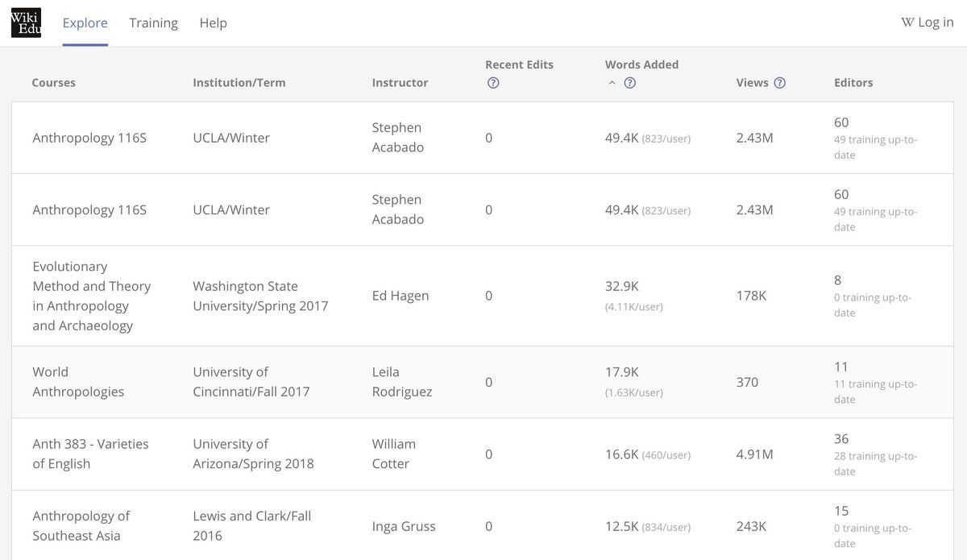
Task: Click the Recent Edits help icon
Action: (x=493, y=83)
